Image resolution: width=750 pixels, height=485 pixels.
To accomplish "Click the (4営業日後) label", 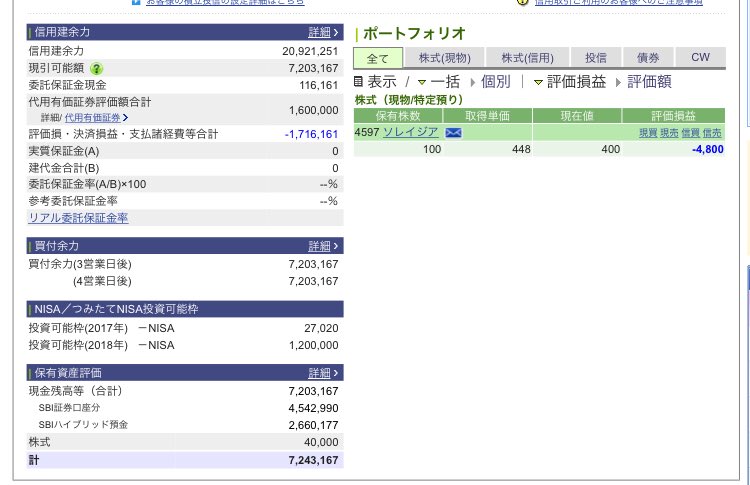I will [102, 281].
